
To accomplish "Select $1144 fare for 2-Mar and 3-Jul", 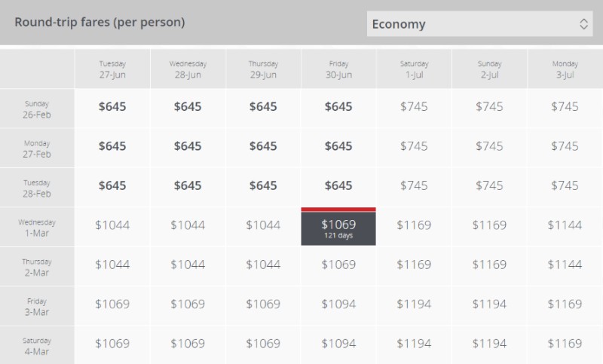I will 565,265.
